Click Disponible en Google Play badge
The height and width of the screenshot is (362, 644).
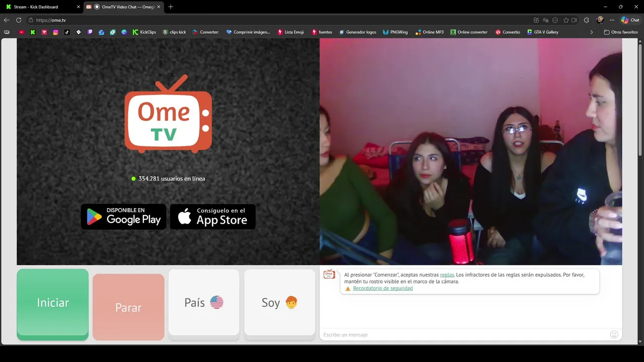pos(124,217)
